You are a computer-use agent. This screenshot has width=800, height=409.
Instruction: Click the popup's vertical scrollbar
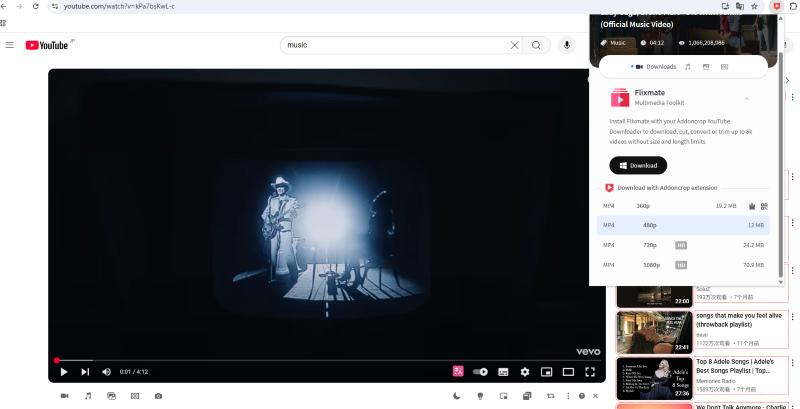780,163
